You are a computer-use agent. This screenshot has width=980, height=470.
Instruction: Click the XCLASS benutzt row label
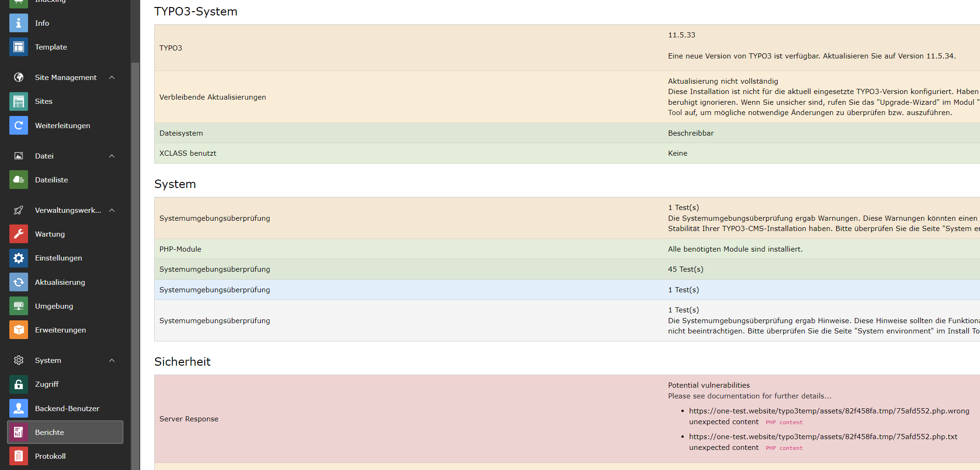pyautogui.click(x=188, y=153)
